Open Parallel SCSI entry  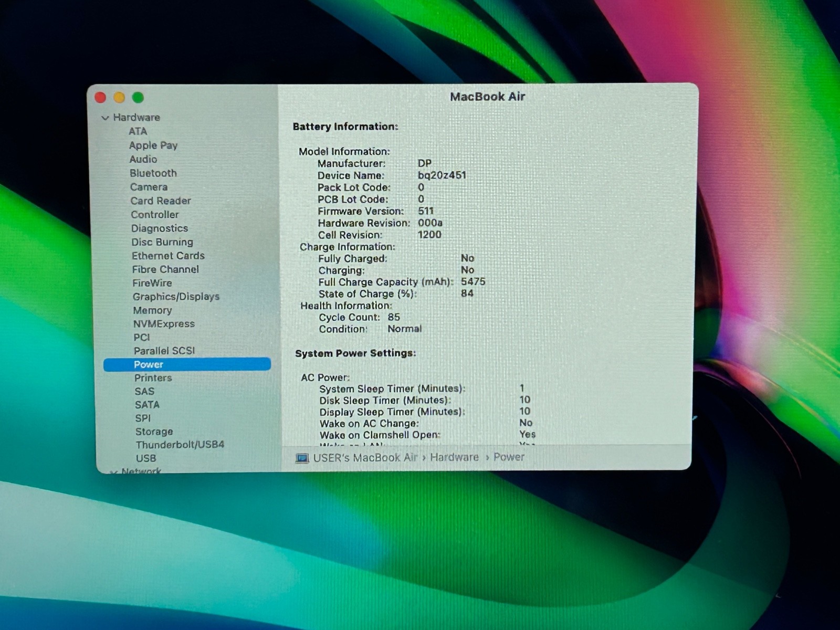(164, 351)
